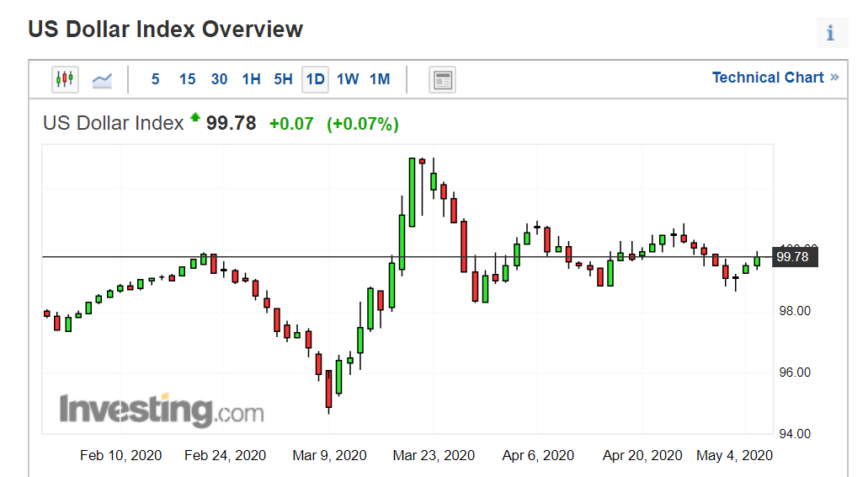The image size is (868, 477).
Task: Click the May 4, 2020 date label
Action: [x=734, y=455]
